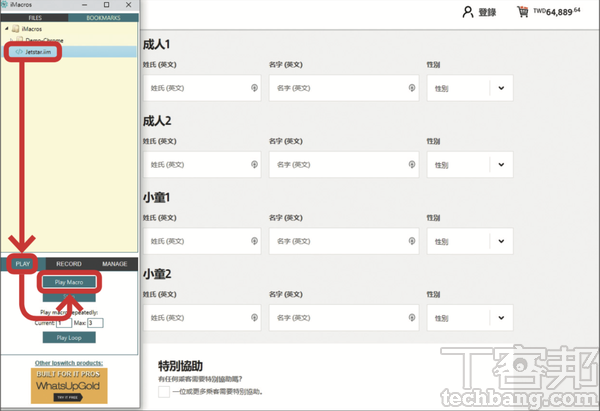The height and width of the screenshot is (411, 600).
Task: Click autofill icon in 成人2 surname field
Action: click(254, 165)
